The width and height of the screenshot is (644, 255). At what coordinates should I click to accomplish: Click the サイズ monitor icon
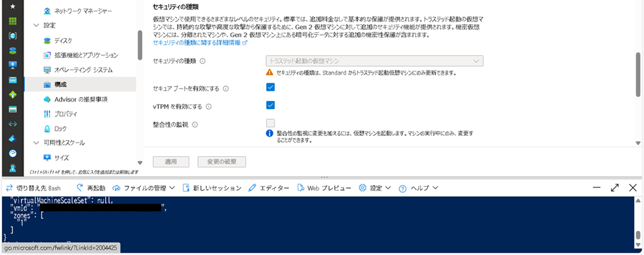(x=47, y=158)
